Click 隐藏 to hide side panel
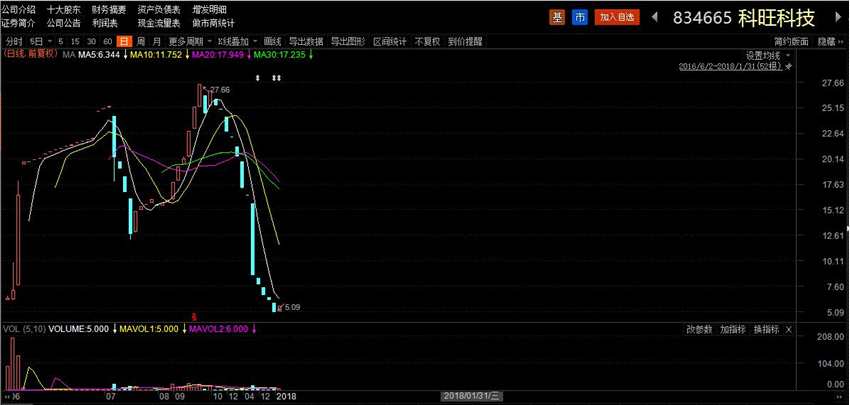 click(x=830, y=41)
